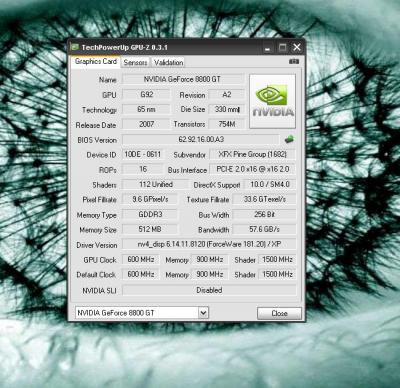Click GPU Clock row Shader 1500 MHz value
Image resolution: width=400 pixels, height=388 pixels.
tap(277, 259)
